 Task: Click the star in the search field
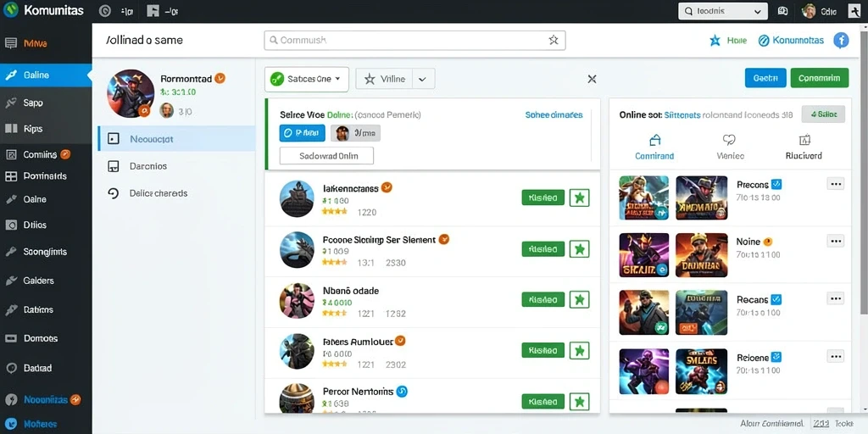pos(553,40)
